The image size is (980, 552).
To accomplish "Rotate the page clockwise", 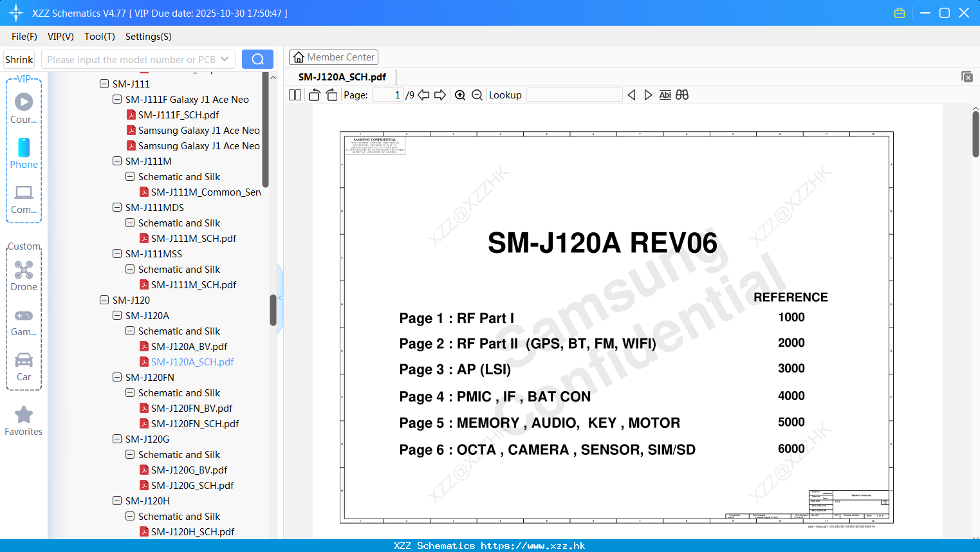I will click(331, 95).
